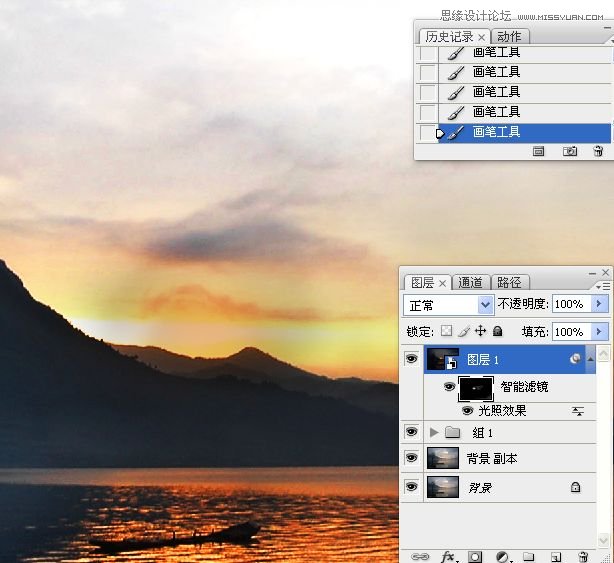
Task: Toggle lock image pixels brush icon
Action: [x=464, y=332]
